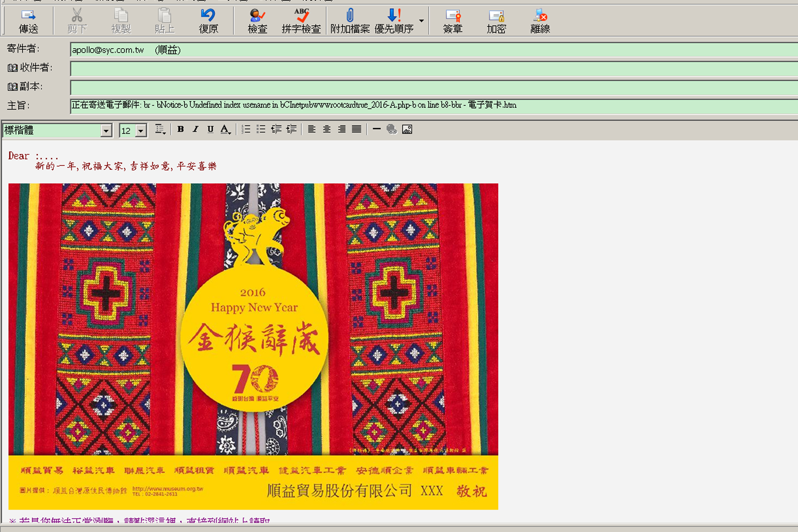Open the priority dropdown arrow beside 優先順序
The width and height of the screenshot is (798, 532).
pos(421,21)
